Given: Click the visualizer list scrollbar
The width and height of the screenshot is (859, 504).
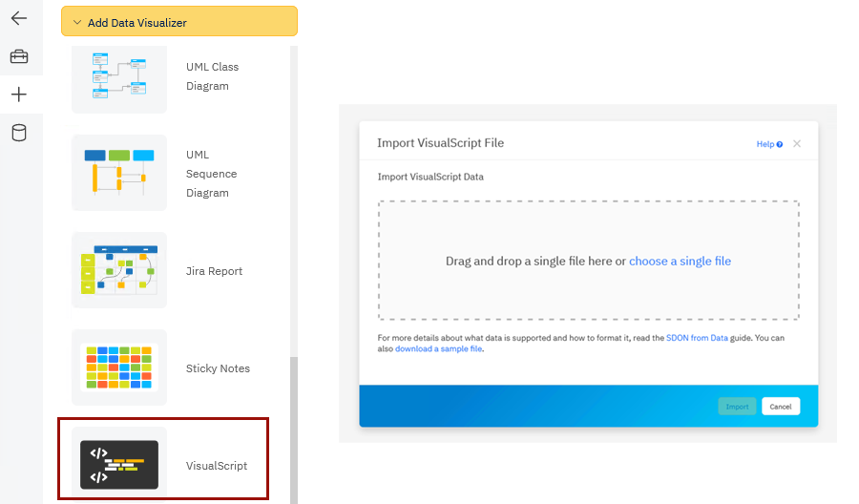Looking at the screenshot, I should pos(294,430).
